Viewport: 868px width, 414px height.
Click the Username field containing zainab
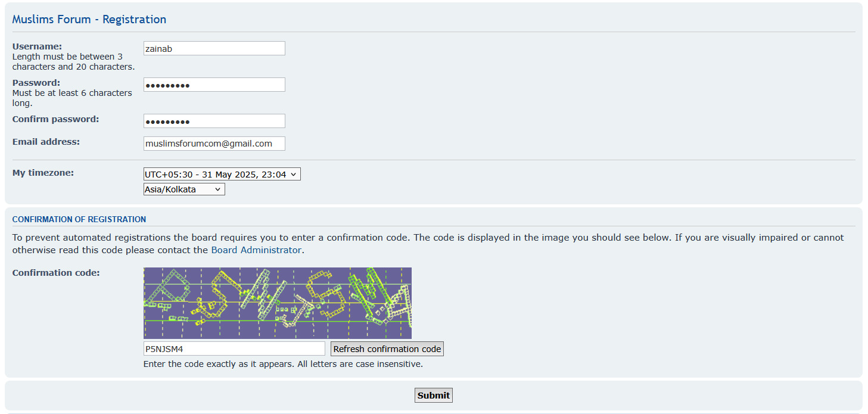coord(214,48)
